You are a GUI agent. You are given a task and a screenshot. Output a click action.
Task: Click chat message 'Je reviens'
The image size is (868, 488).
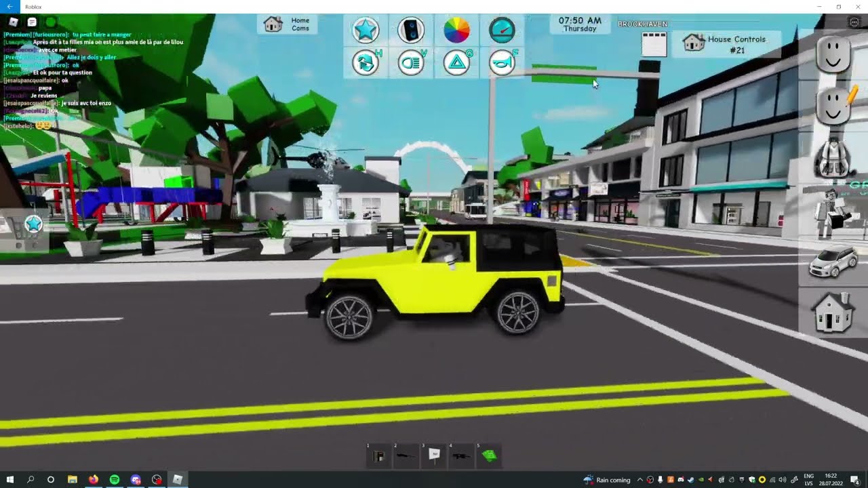pyautogui.click(x=43, y=96)
